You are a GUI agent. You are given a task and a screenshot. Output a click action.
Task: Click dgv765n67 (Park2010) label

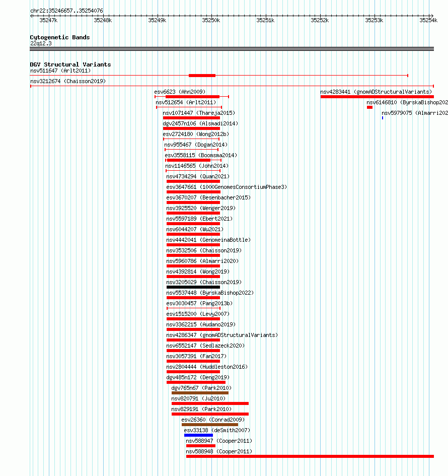pyautogui.click(x=201, y=388)
